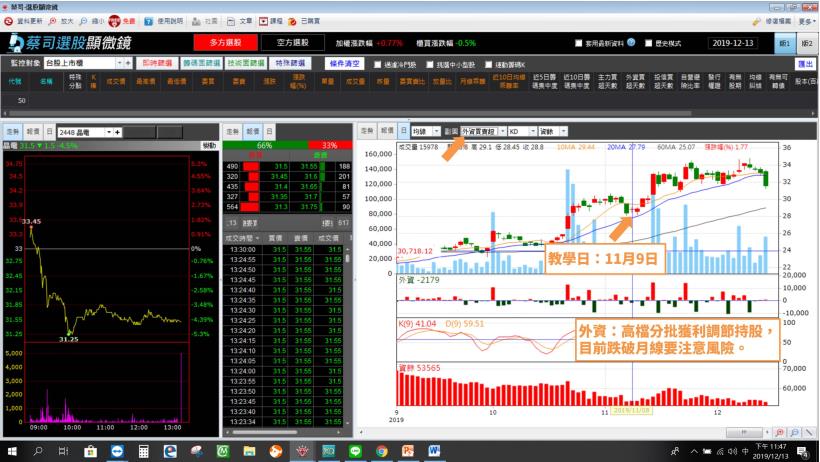Click the 縮小 zoom-out magnifier icon
Image resolution: width=820 pixels, height=462 pixels.
[84, 21]
